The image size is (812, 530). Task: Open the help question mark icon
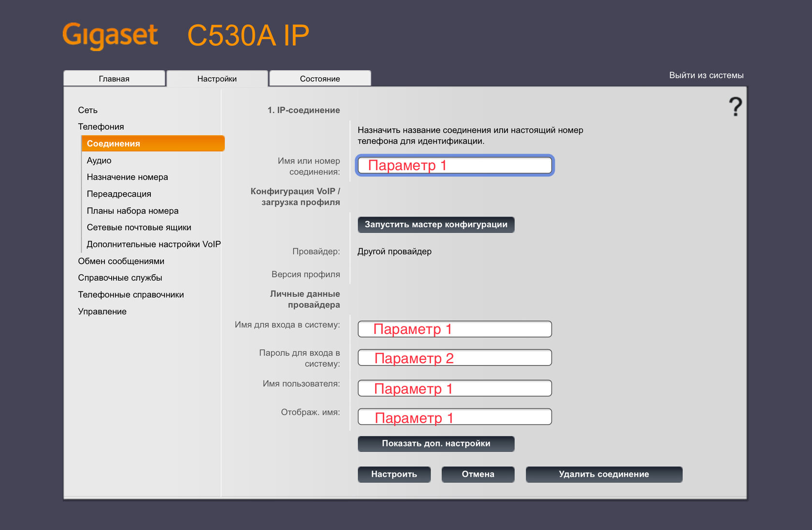click(x=735, y=107)
